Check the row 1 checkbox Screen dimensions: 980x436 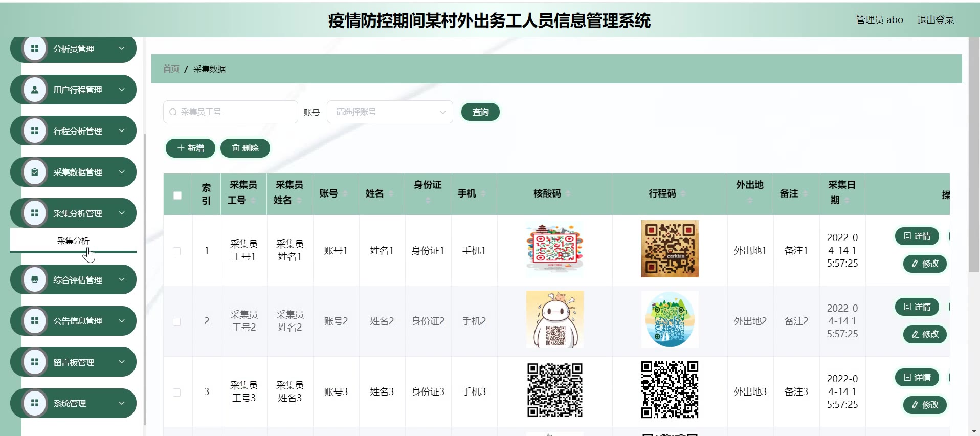(x=177, y=251)
